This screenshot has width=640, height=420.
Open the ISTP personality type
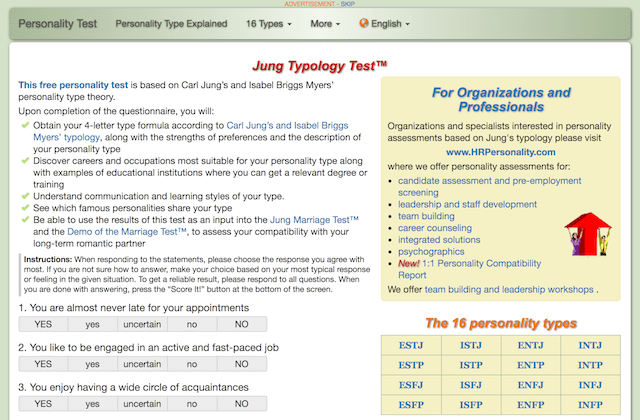pyautogui.click(x=471, y=365)
